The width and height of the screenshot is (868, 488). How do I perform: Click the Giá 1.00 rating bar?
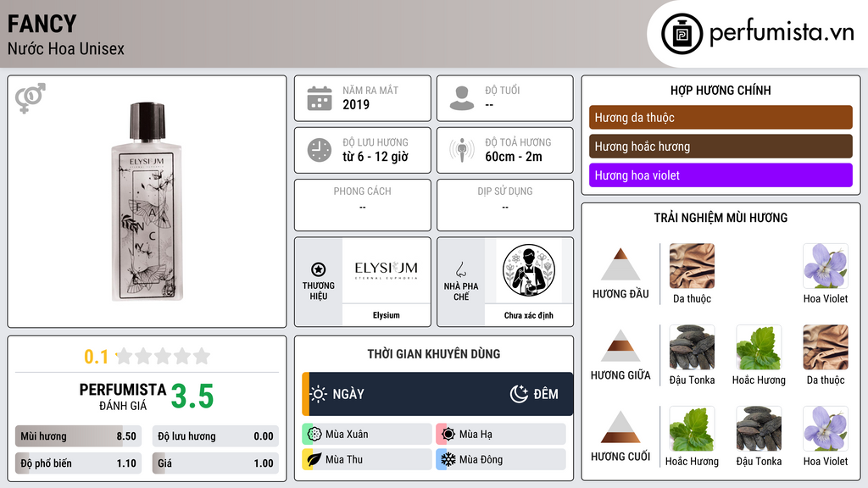pos(215,463)
